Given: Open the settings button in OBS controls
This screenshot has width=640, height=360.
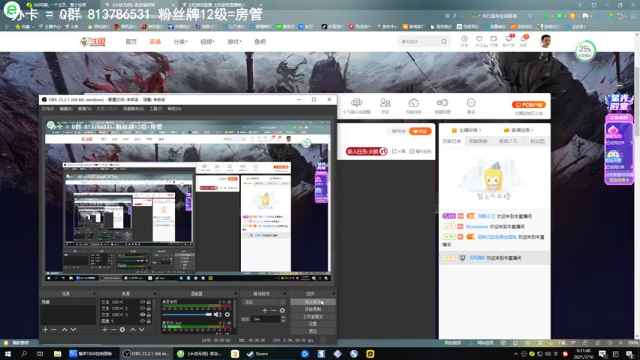Looking at the screenshot, I should (x=313, y=324).
